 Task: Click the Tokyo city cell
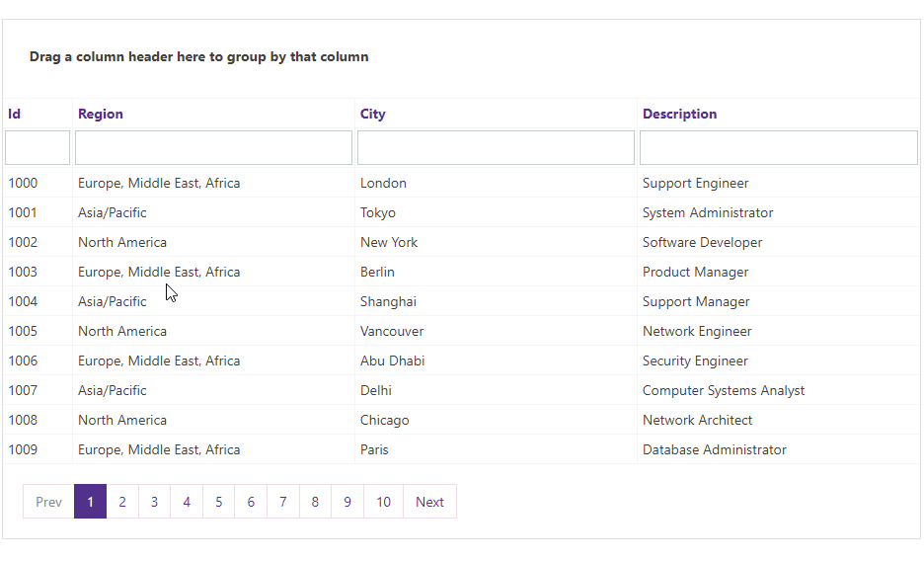click(378, 212)
